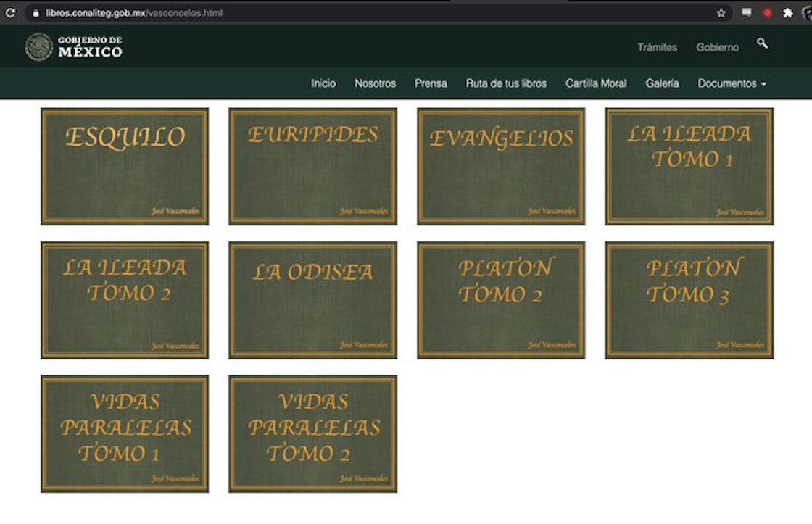Click the Gobierno de México logo
Viewport: 812px width, 524px height.
tap(73, 47)
